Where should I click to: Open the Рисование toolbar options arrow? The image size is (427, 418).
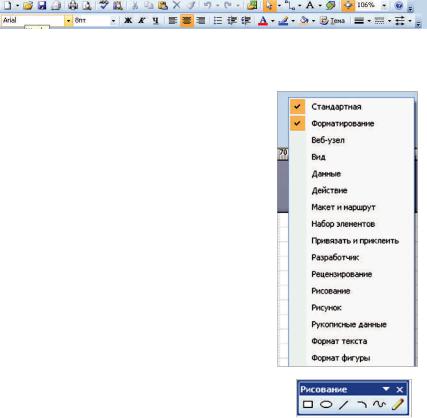[386, 389]
